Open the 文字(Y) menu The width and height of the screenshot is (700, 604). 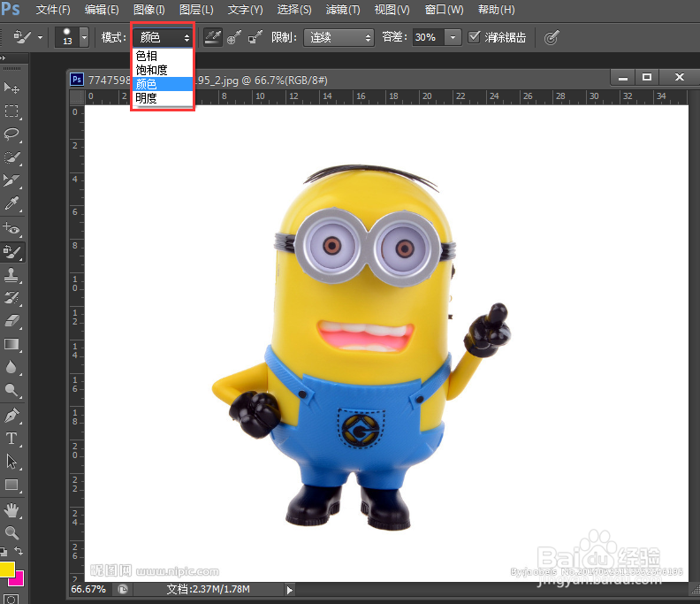click(x=245, y=10)
